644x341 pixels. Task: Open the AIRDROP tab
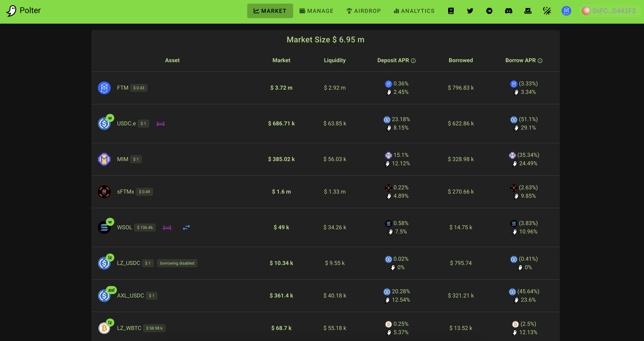coord(364,11)
